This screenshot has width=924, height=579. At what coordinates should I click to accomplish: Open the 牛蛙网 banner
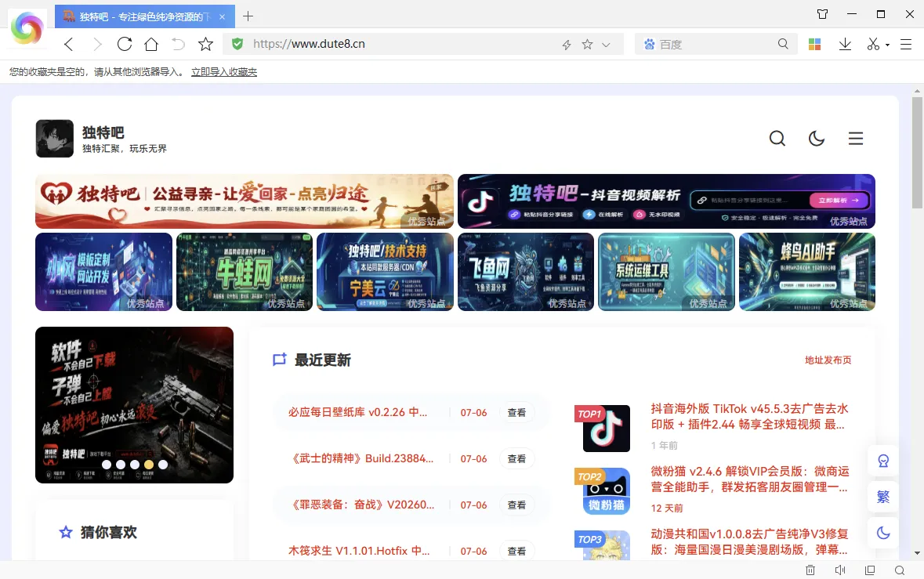[x=245, y=272]
